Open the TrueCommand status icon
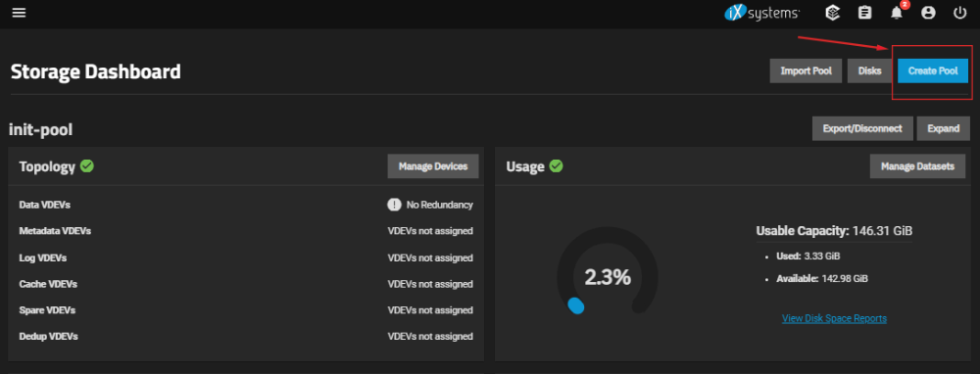This screenshot has height=374, width=980. point(832,13)
